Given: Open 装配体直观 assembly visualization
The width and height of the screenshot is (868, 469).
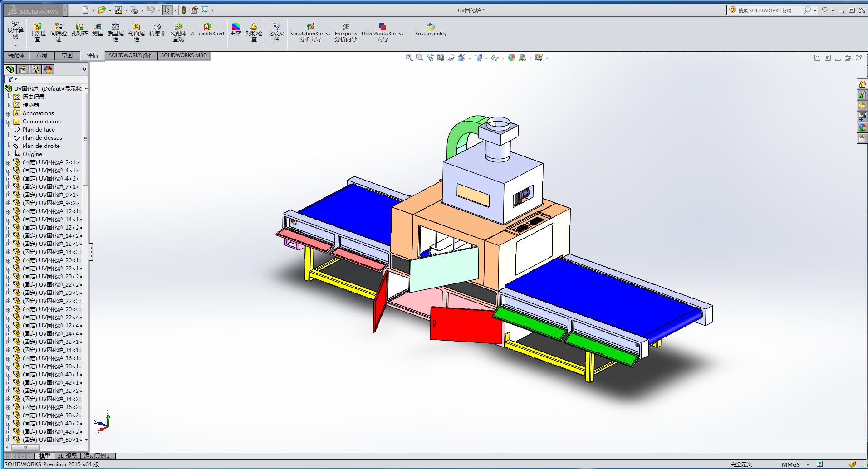Looking at the screenshot, I should (178, 33).
